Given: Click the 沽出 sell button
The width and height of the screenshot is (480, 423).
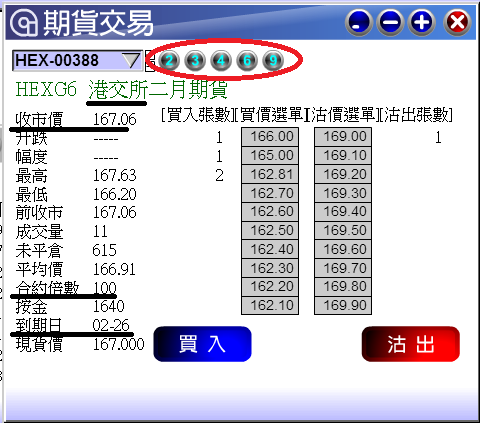Looking at the screenshot, I should pyautogui.click(x=411, y=344).
